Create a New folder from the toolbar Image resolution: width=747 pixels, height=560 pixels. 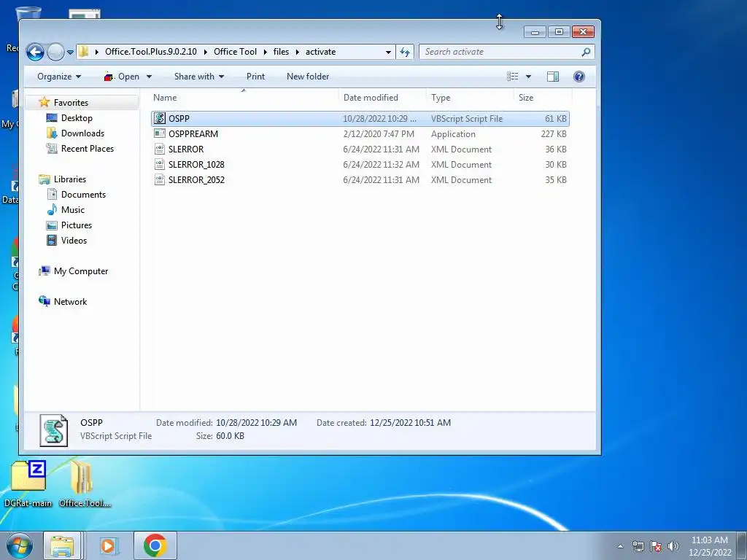308,76
